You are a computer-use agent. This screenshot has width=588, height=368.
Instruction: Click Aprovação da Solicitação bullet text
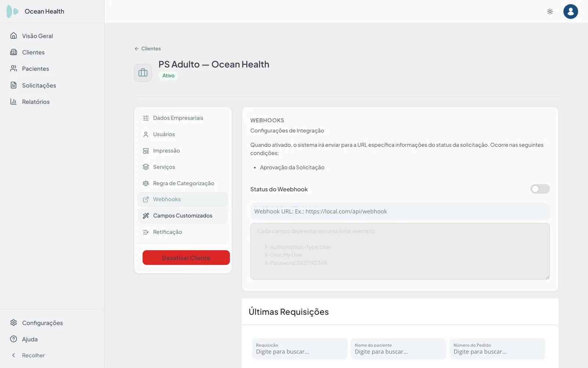point(292,167)
